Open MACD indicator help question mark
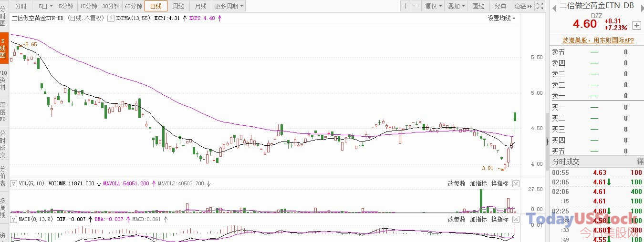644x242 pixels. tap(13, 219)
